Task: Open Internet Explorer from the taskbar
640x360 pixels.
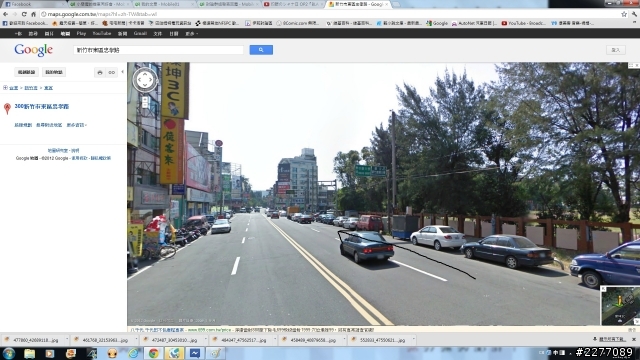Action: pyautogui.click(x=133, y=353)
